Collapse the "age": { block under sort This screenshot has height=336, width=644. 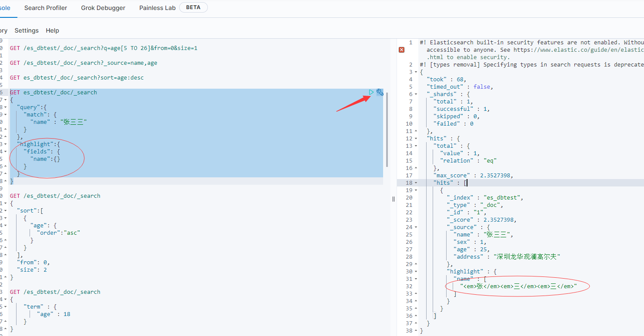point(5,225)
